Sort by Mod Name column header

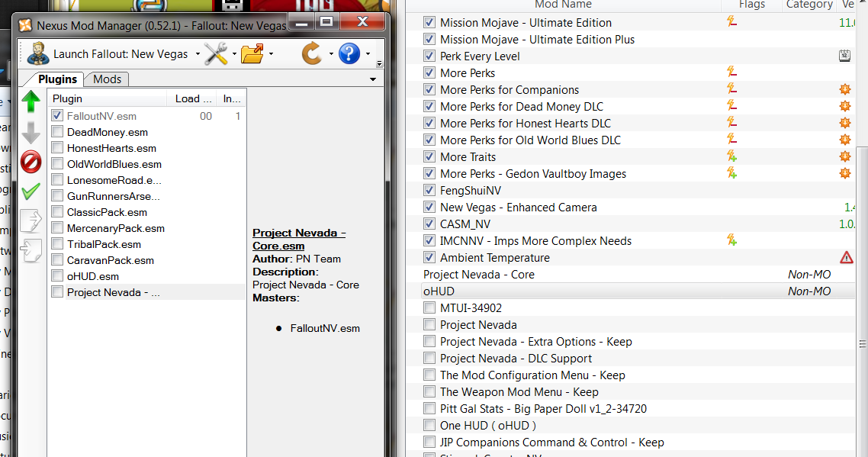563,5
